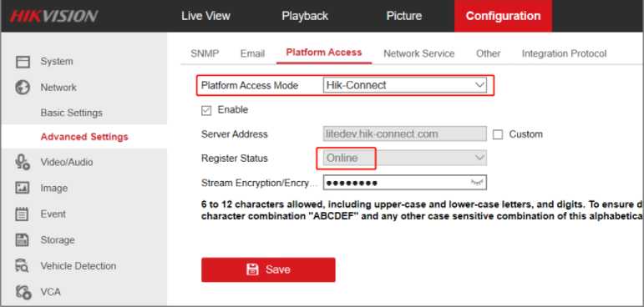Click the Stream Encryption key field

click(x=404, y=183)
